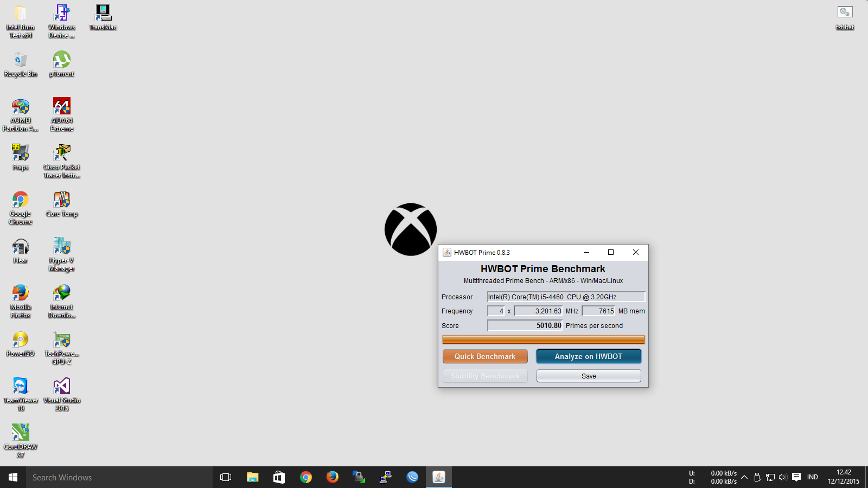Screen dimensions: 868x488
Task: Open Fraps desktop shortcut
Action: tap(21, 157)
